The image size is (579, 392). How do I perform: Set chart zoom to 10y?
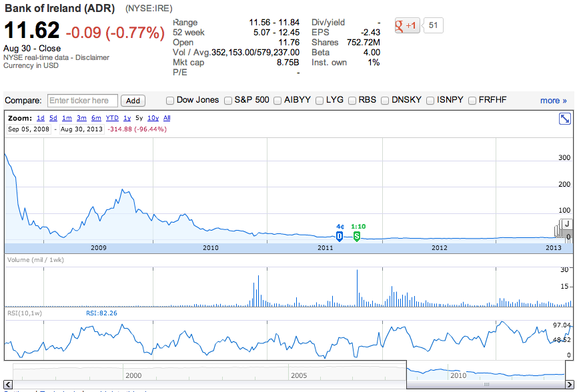(153, 118)
